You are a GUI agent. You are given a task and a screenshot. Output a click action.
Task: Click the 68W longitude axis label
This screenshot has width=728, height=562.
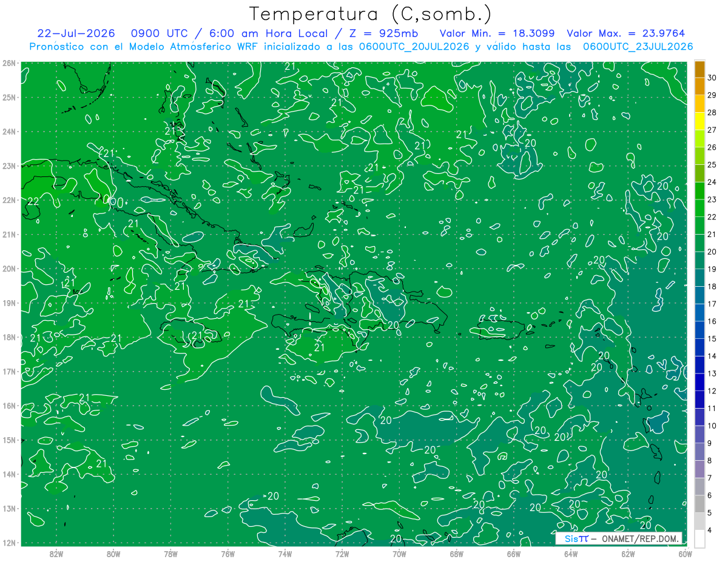pos(457,554)
